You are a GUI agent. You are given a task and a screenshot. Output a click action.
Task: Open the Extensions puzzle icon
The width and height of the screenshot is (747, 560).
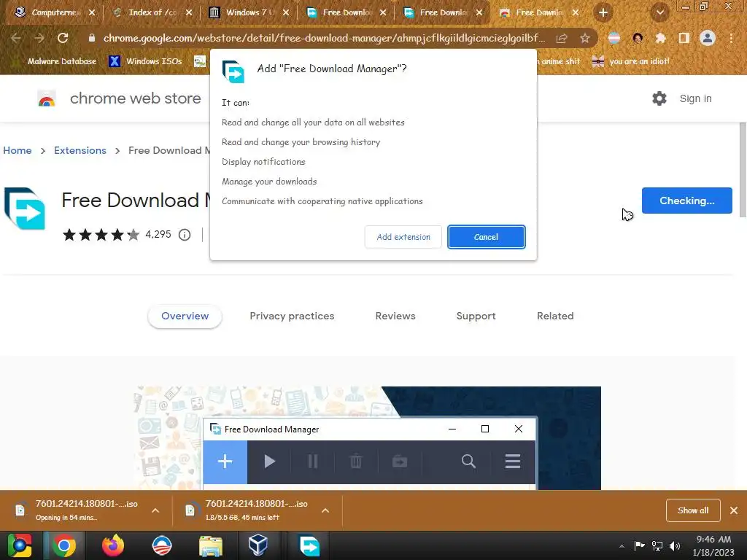[660, 38]
